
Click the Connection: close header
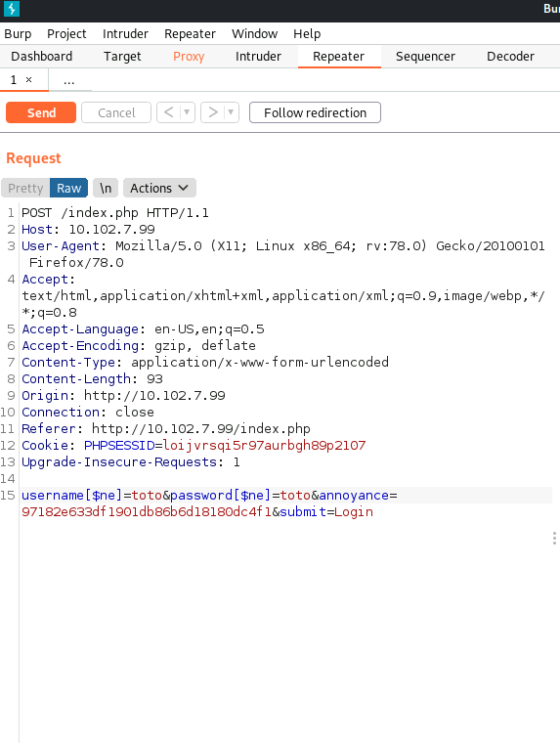coord(88,412)
